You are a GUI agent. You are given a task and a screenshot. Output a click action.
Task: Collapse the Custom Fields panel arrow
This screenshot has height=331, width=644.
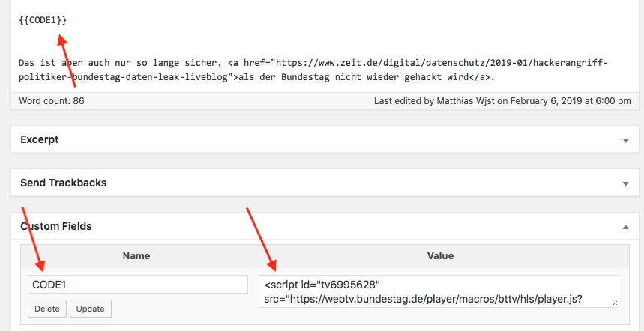(625, 226)
